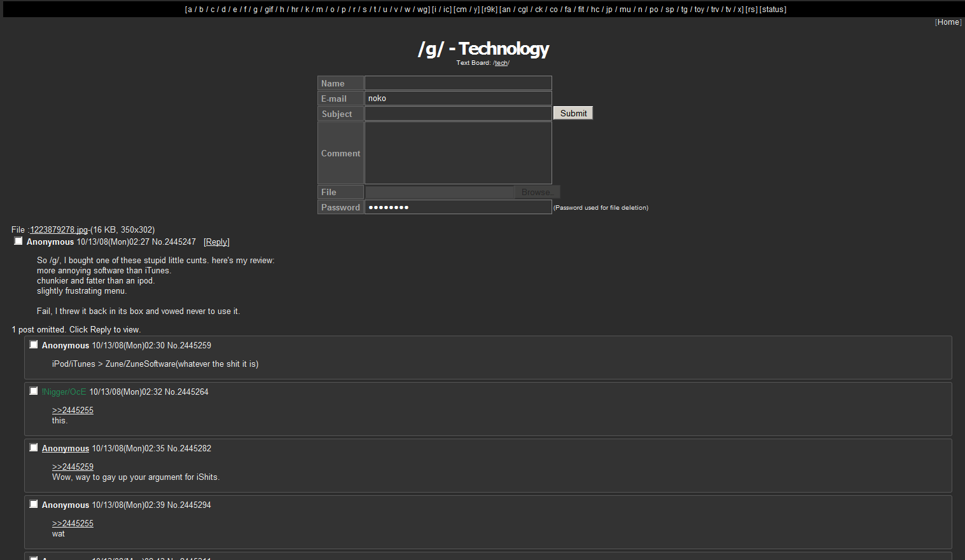
Task: Select the Password field
Action: pyautogui.click(x=458, y=207)
